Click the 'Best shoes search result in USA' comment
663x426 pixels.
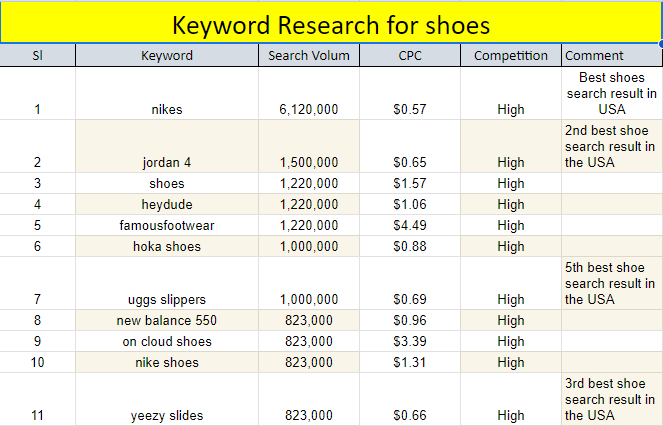[611, 93]
